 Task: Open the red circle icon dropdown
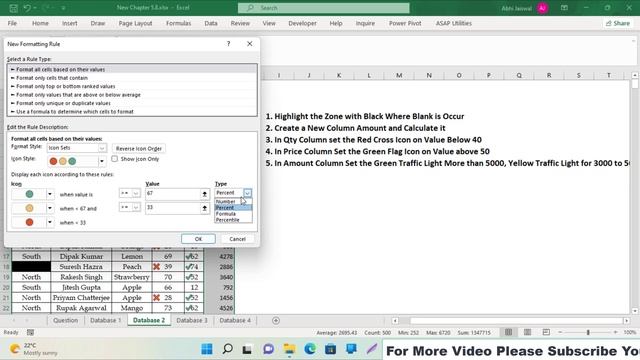[x=50, y=222]
